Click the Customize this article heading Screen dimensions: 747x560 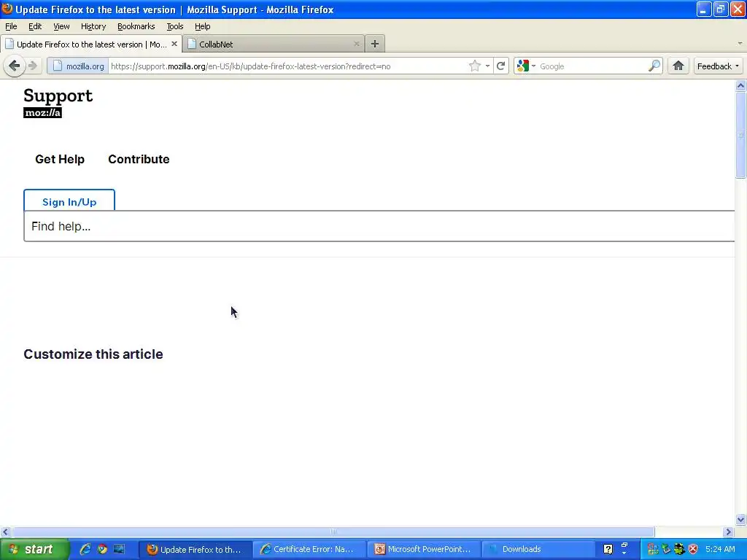[x=93, y=354]
